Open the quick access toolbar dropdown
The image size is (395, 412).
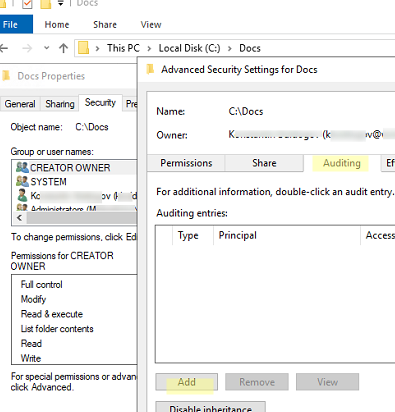point(60,3)
